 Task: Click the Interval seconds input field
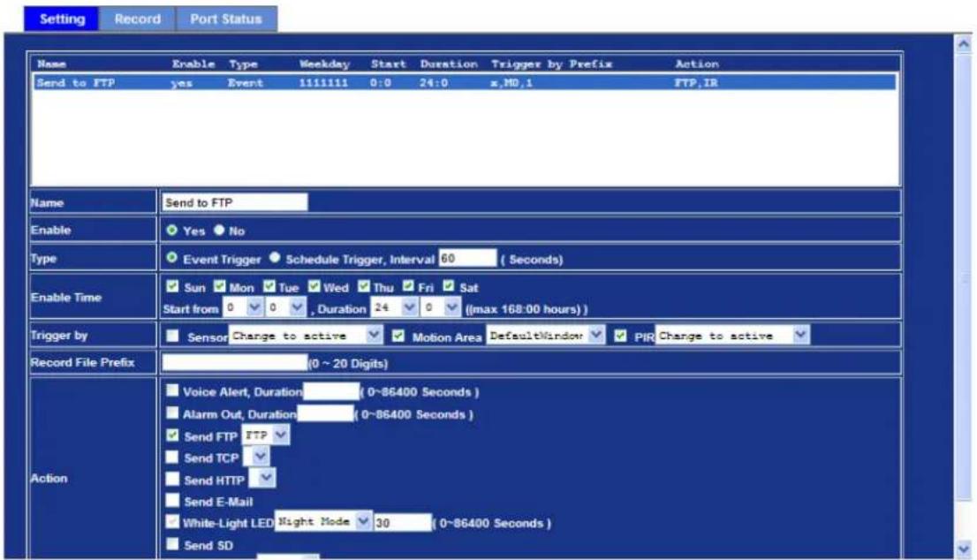coord(468,259)
